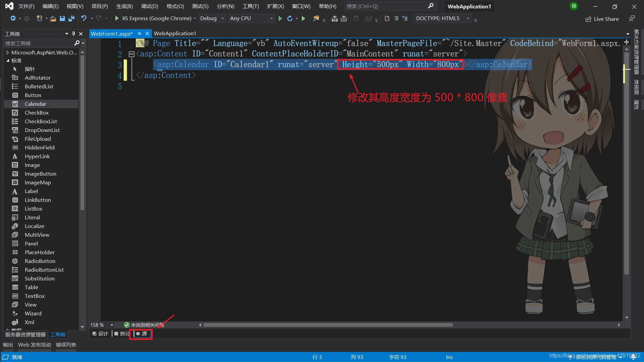The height and width of the screenshot is (362, 644).
Task: Open the 文件(F) menu
Action: click(x=26, y=6)
